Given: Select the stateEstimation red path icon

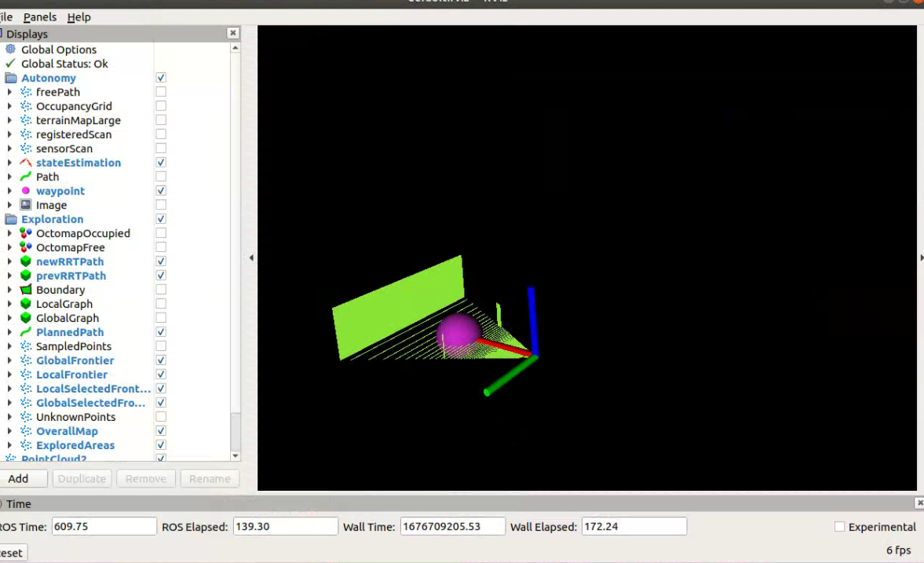Looking at the screenshot, I should 26,163.
